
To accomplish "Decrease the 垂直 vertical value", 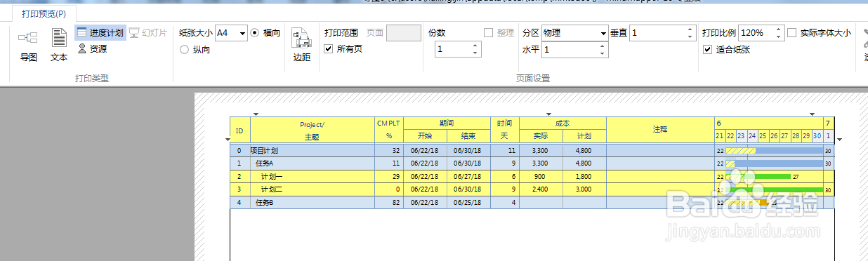I will point(690,36).
